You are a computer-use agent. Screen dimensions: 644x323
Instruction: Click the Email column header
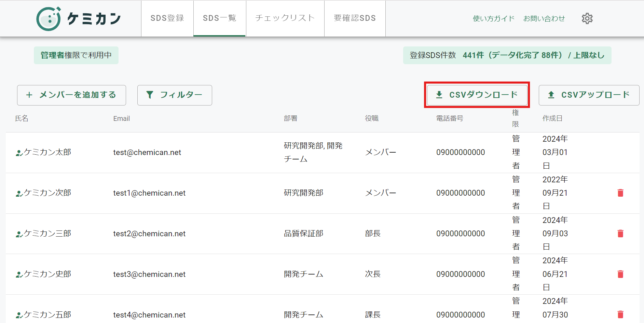[122, 118]
